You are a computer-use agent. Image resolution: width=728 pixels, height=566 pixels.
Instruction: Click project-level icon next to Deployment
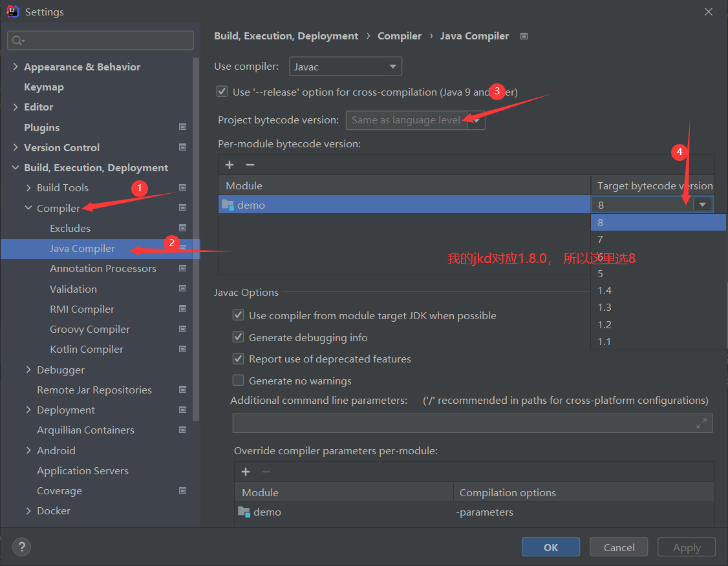point(182,410)
